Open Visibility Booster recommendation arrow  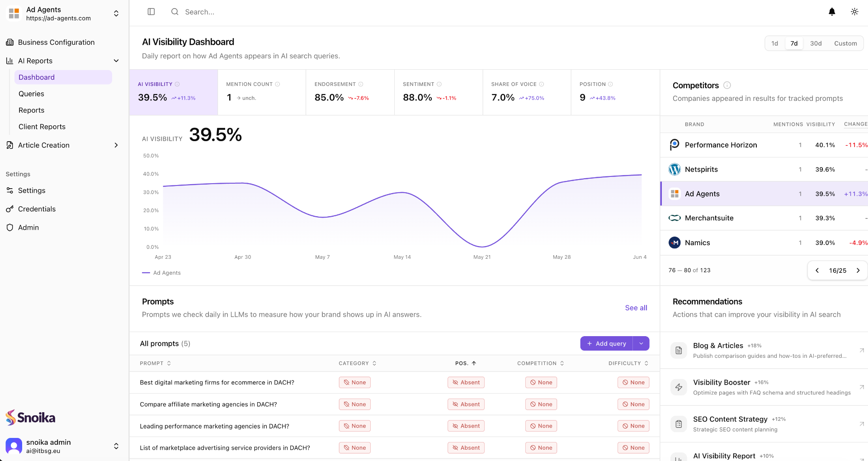(x=862, y=387)
